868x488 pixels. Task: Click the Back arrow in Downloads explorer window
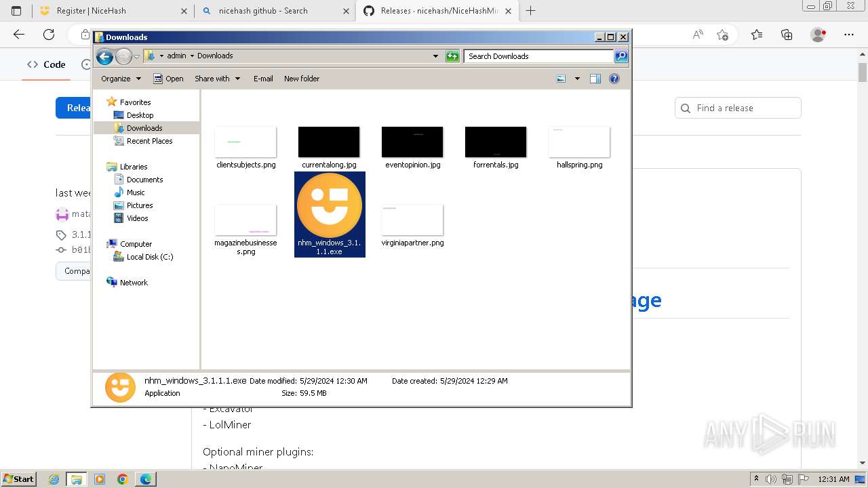click(x=104, y=56)
